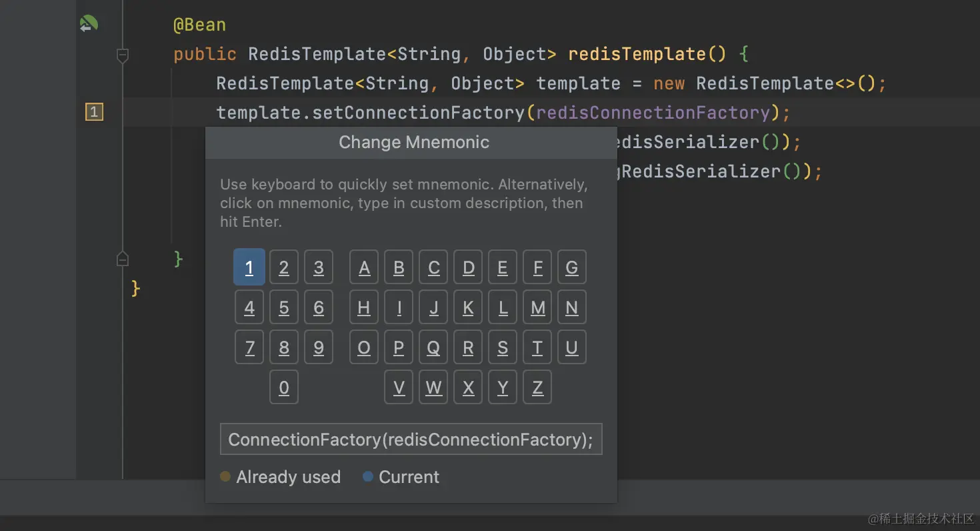Click the 'Already used' legend label
The width and height of the screenshot is (980, 531).
click(288, 477)
